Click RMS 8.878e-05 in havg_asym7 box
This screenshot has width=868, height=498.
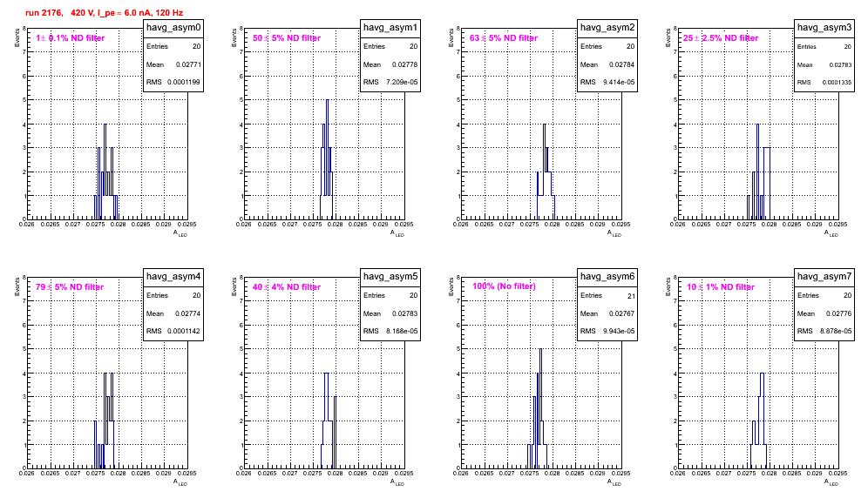[x=824, y=332]
